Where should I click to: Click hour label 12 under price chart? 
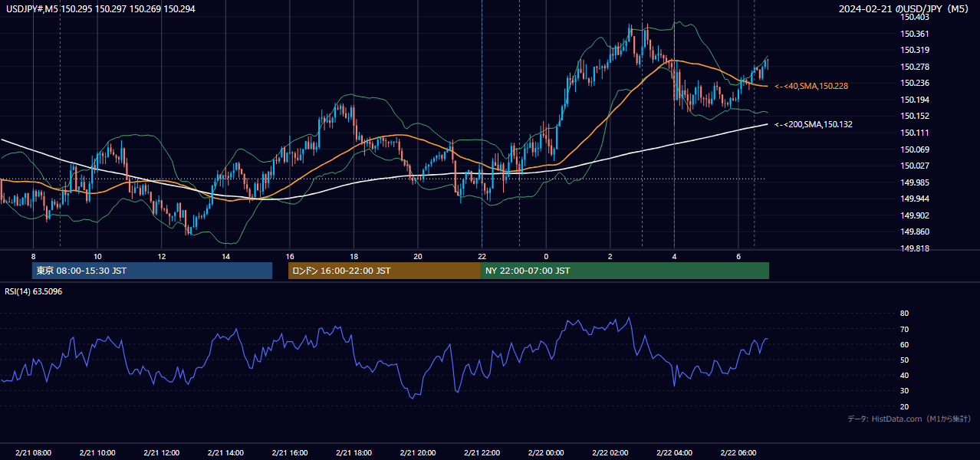click(x=161, y=256)
